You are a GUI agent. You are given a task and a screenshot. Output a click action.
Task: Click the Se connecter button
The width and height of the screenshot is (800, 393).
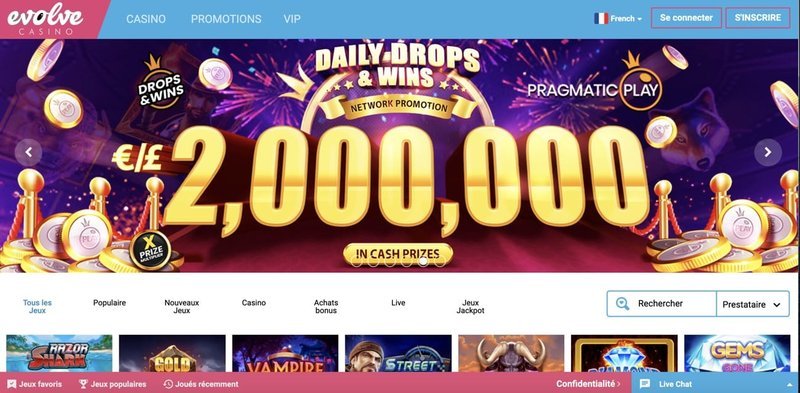[686, 18]
